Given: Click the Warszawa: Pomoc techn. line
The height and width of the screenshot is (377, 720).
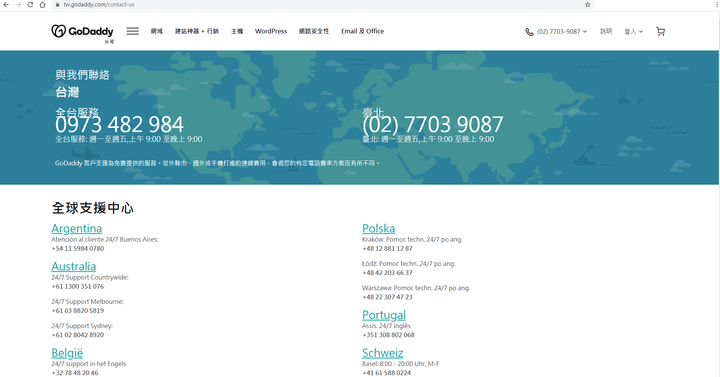Looking at the screenshot, I should [416, 288].
